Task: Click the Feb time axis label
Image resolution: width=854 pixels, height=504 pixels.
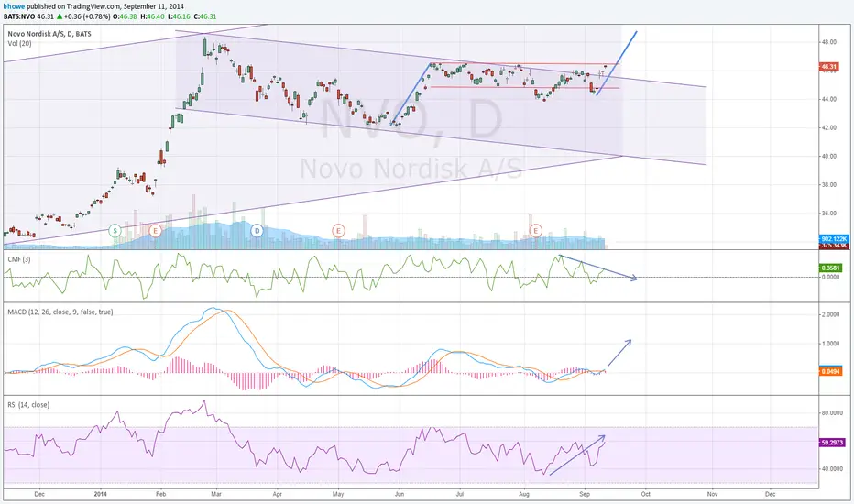Action: [160, 495]
